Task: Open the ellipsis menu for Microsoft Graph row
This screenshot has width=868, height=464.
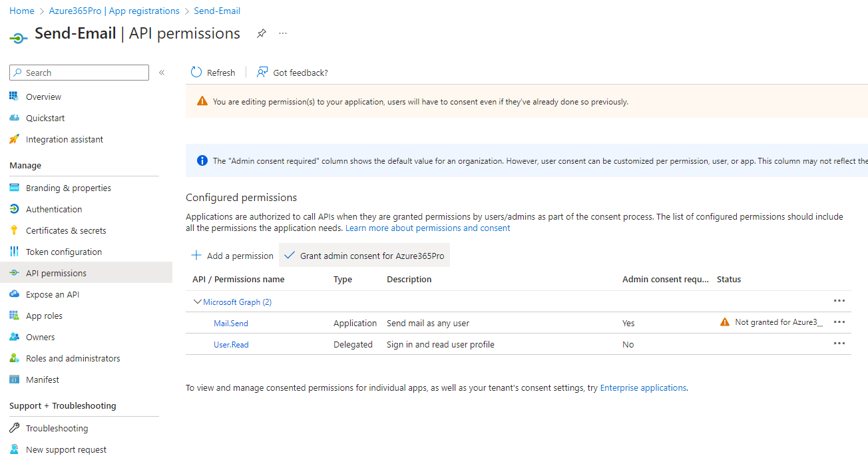Action: click(x=839, y=301)
